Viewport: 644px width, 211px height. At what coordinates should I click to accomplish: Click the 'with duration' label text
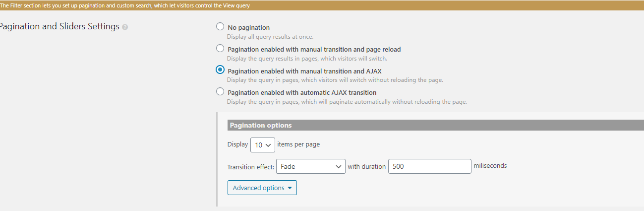click(x=366, y=167)
